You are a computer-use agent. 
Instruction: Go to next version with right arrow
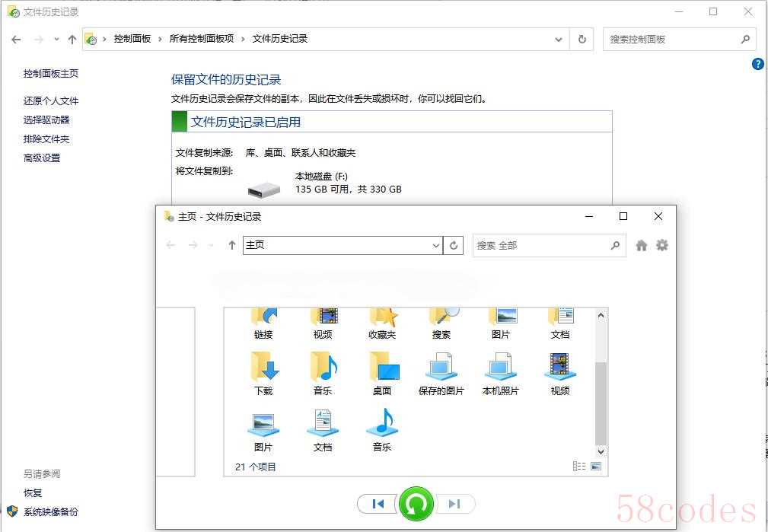[455, 504]
